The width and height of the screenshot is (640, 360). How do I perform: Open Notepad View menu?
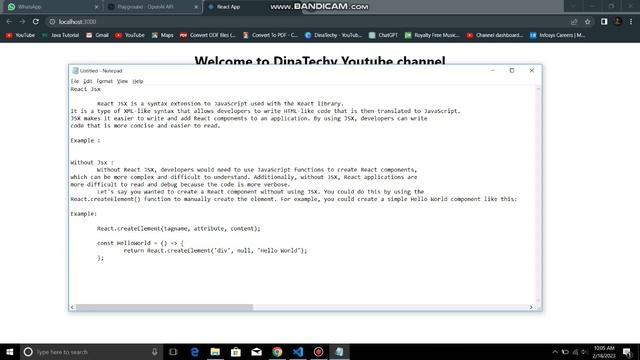click(122, 81)
